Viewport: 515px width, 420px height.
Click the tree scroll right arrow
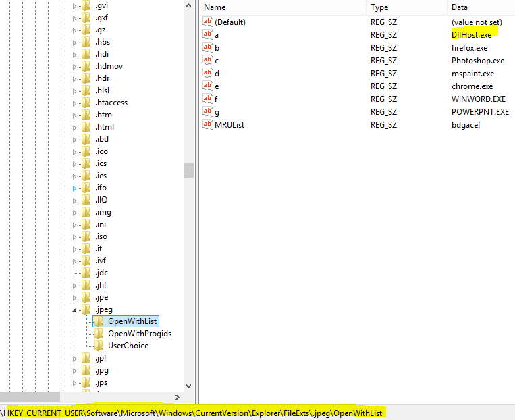tap(178, 397)
